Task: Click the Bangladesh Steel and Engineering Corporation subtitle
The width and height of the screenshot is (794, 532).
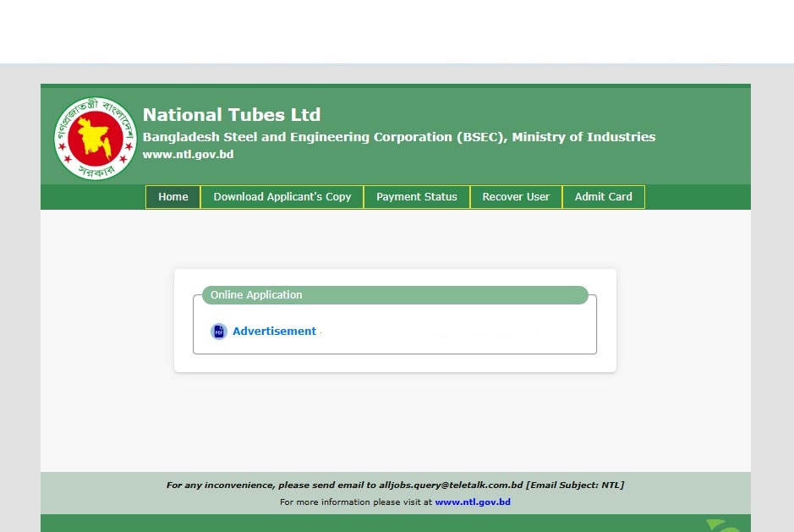Action: [399, 137]
